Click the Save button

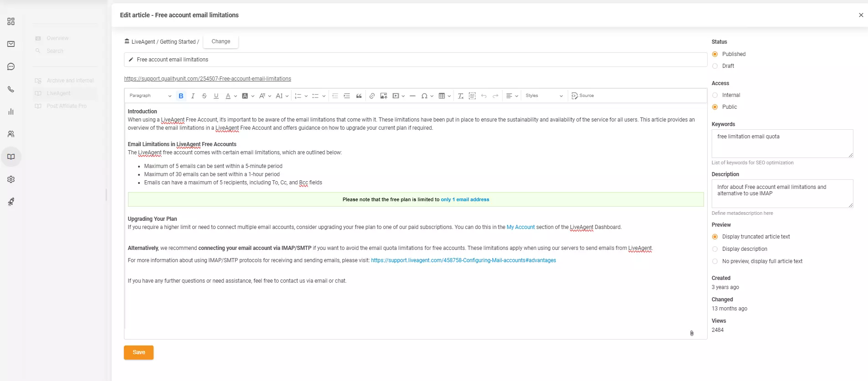(139, 352)
